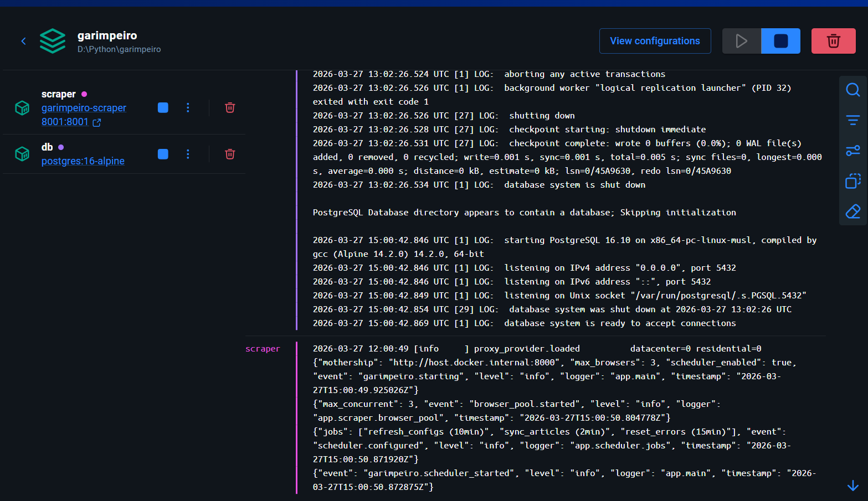The height and width of the screenshot is (501, 868).
Task: Open the log filter options
Action: coord(853,120)
